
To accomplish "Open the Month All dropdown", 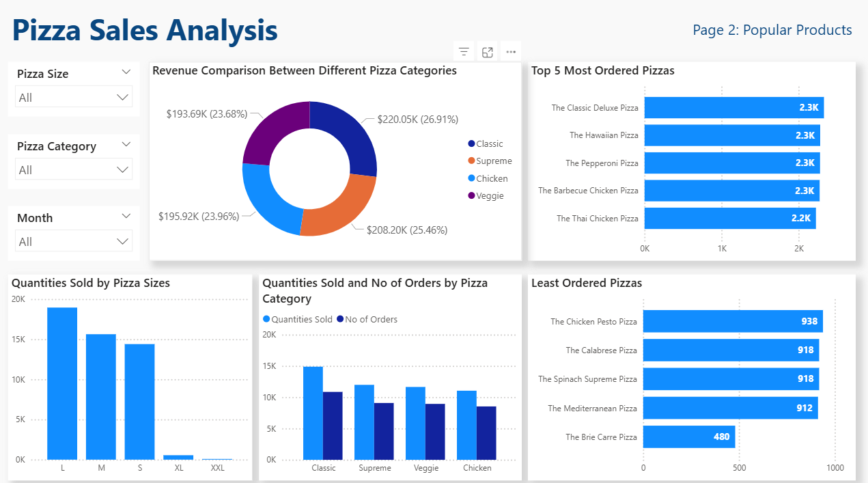I will coord(74,242).
